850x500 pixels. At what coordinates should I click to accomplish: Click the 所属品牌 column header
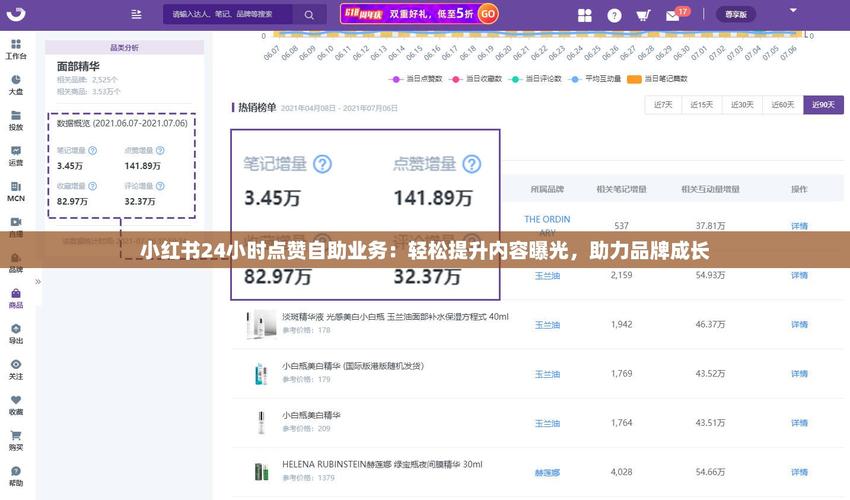click(x=547, y=189)
